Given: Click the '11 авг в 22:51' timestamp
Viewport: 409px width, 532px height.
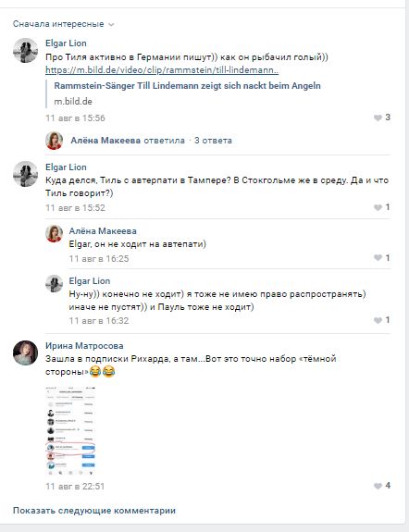Looking at the screenshot, I should point(75,487).
